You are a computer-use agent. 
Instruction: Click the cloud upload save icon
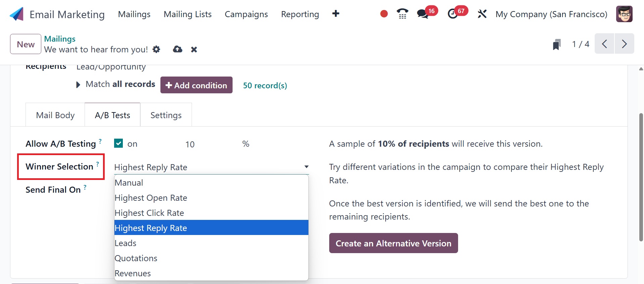[178, 49]
